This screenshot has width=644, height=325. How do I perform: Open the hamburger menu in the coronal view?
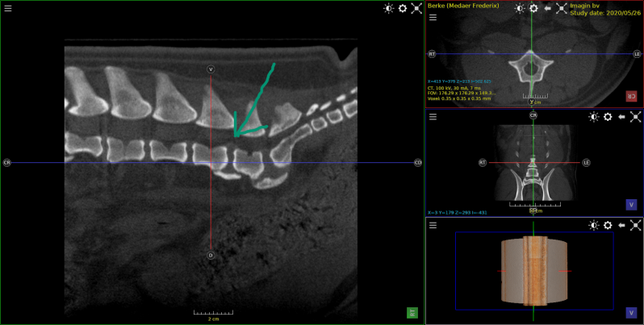tap(433, 117)
